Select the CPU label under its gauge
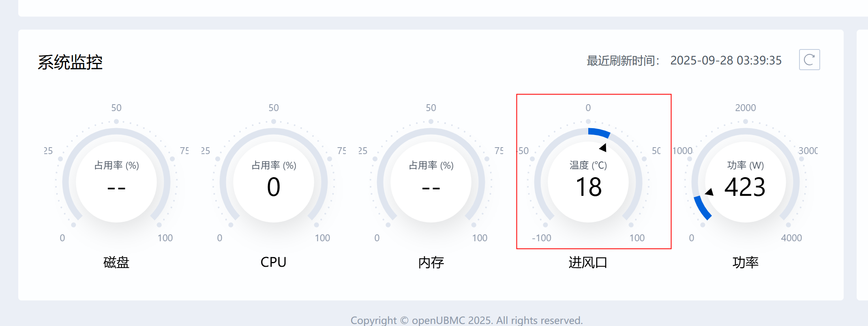Viewport: 868px width, 326px height. [273, 262]
